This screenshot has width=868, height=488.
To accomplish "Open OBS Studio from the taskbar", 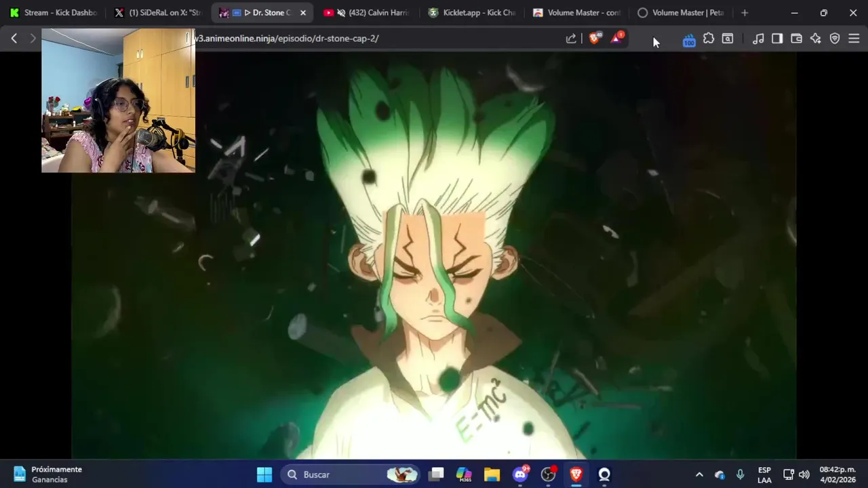I will [548, 474].
